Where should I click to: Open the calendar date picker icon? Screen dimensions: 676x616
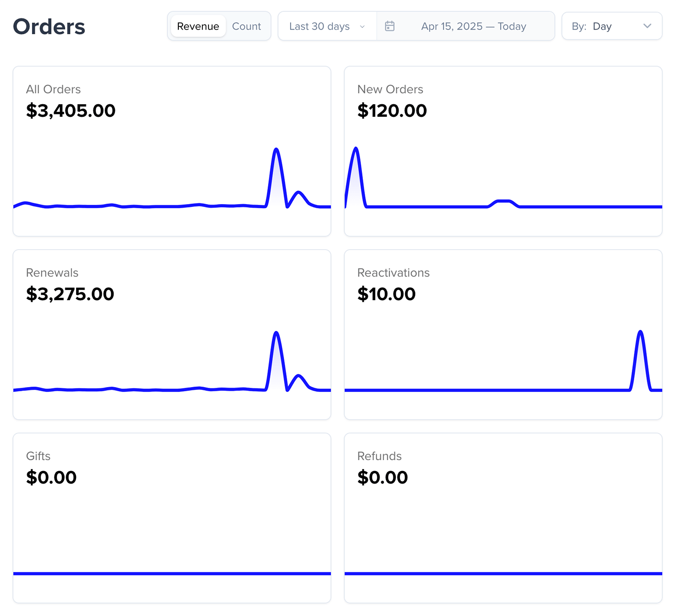pyautogui.click(x=390, y=26)
